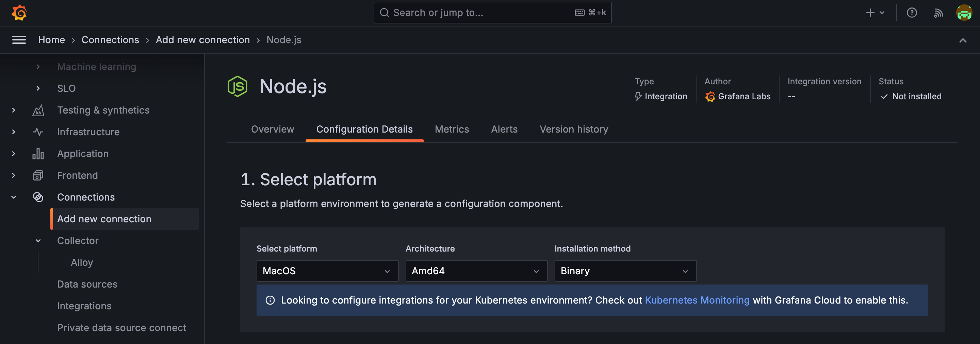Screen dimensions: 980x344
Task: Expand the Machine learning section
Action: point(38,67)
